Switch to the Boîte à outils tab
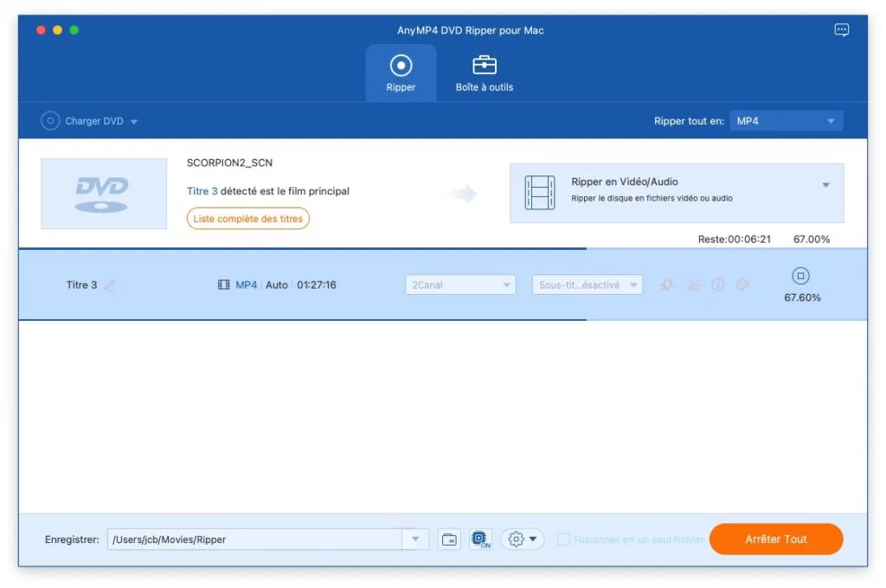The width and height of the screenshot is (886, 588). [484, 73]
